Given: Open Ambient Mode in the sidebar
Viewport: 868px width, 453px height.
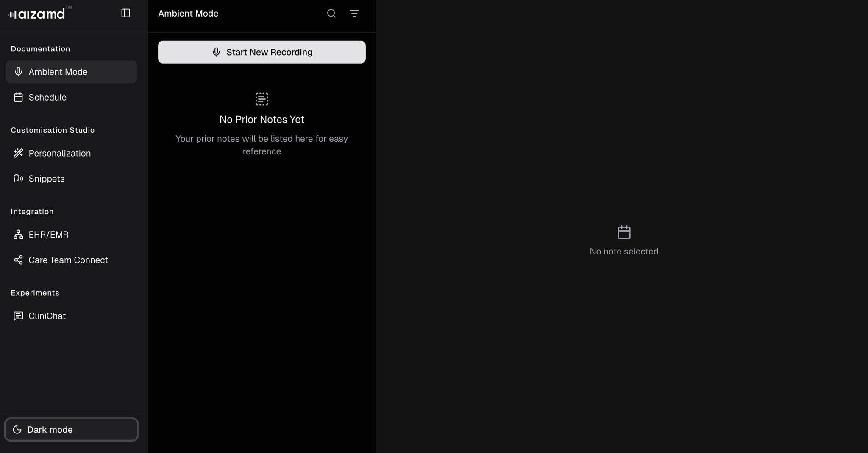Looking at the screenshot, I should (x=71, y=72).
